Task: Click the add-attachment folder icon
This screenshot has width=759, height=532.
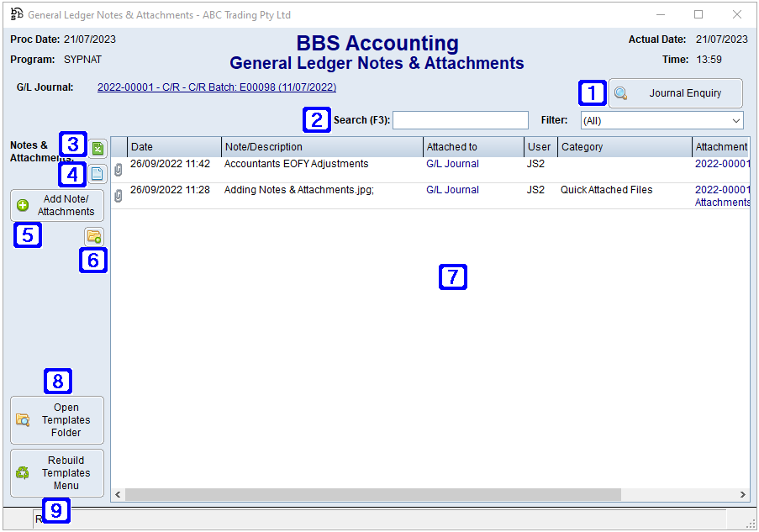Action: coord(94,237)
